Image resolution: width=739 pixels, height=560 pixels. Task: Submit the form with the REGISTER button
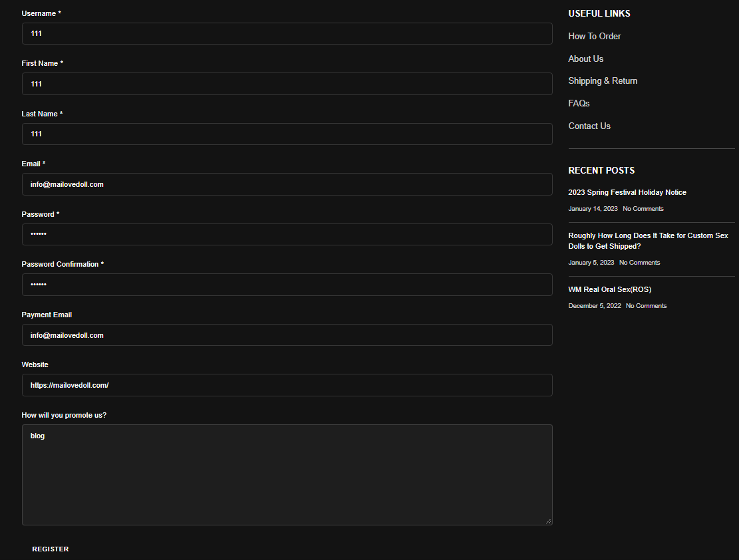[51, 549]
